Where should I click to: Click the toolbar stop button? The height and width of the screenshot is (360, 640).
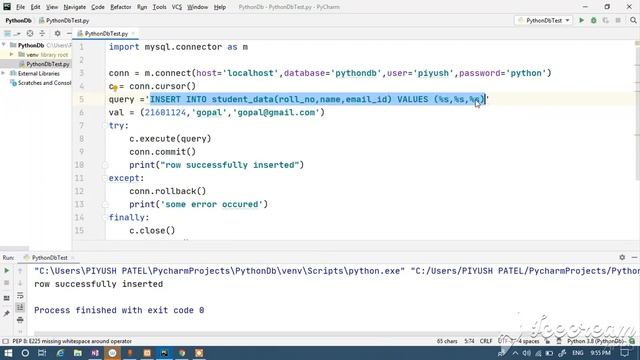pyautogui.click(x=618, y=20)
